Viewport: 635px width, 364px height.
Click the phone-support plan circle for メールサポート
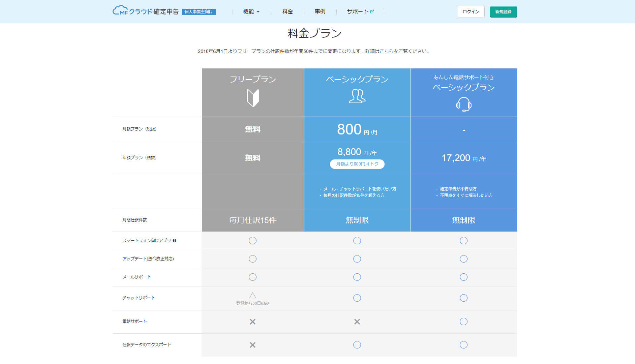point(463,277)
